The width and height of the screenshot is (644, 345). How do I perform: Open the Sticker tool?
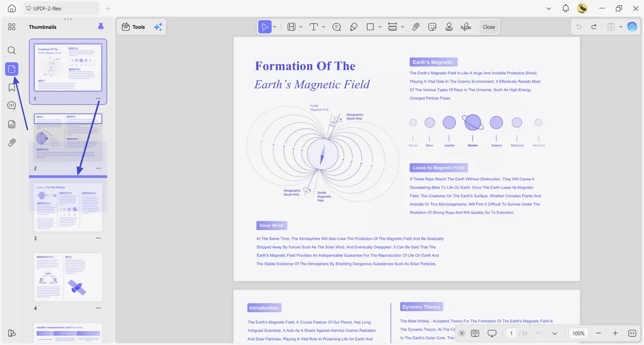tap(432, 27)
